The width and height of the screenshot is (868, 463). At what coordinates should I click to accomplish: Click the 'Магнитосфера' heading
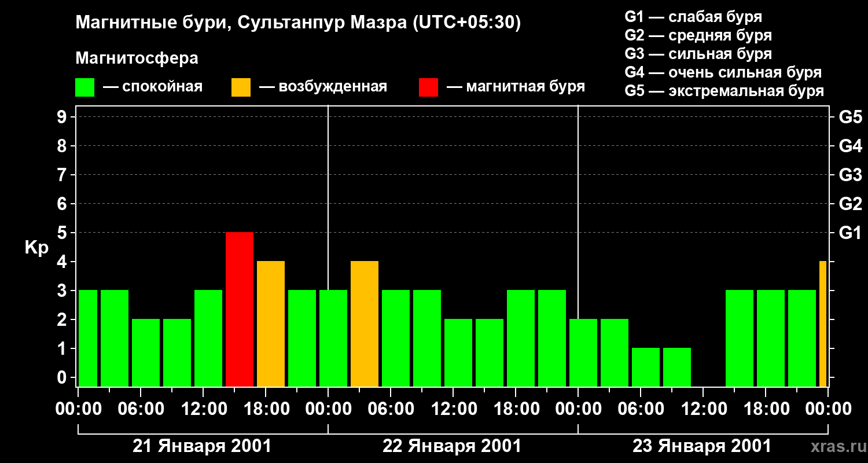[x=137, y=58]
